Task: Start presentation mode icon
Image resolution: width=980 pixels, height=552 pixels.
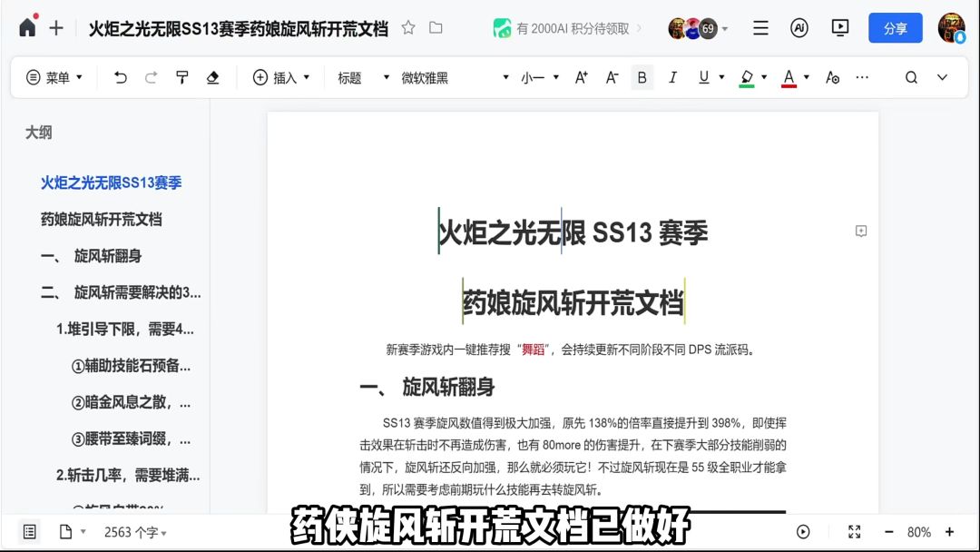Action: click(840, 27)
